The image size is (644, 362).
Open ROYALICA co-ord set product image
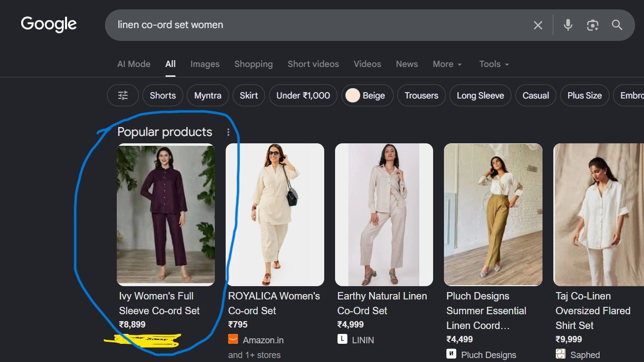click(x=275, y=214)
